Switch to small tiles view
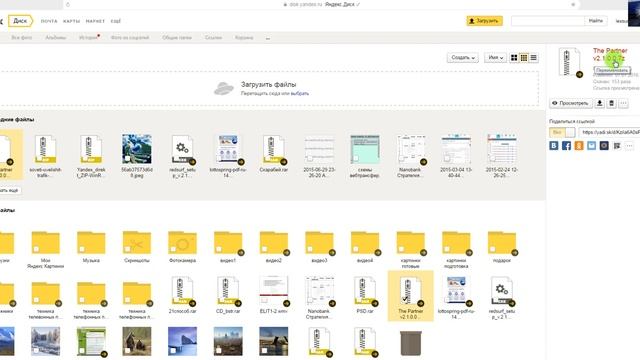The width and height of the screenshot is (640, 360). [524, 58]
